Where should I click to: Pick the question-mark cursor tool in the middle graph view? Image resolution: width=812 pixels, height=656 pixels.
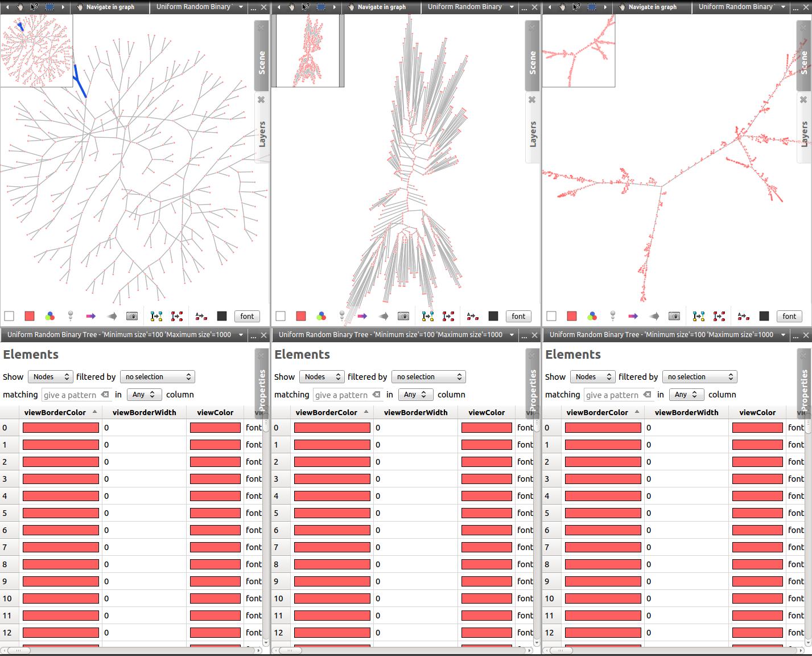306,7
